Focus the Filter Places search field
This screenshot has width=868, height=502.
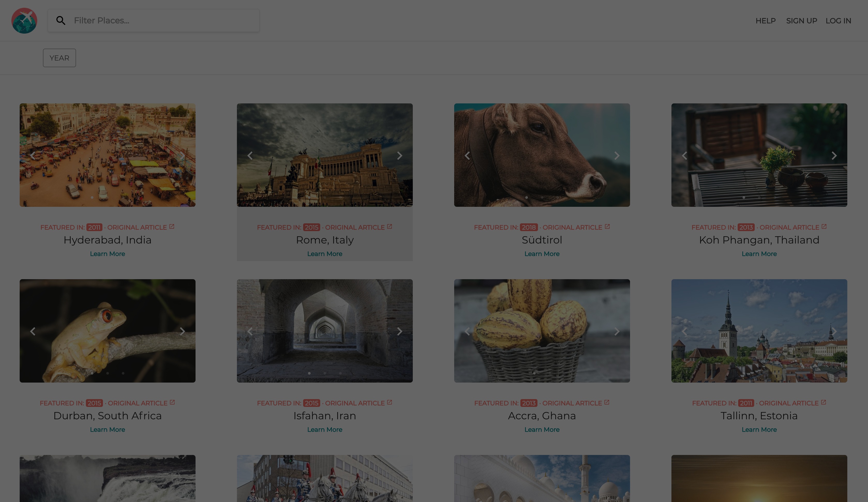tap(154, 21)
